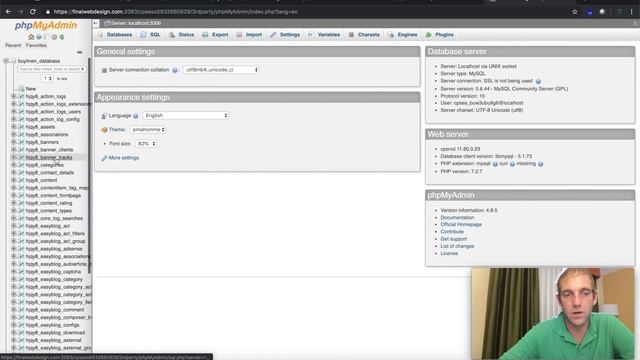Click the Server localhost breadcrumb icon
640x360 pixels.
click(x=107, y=23)
